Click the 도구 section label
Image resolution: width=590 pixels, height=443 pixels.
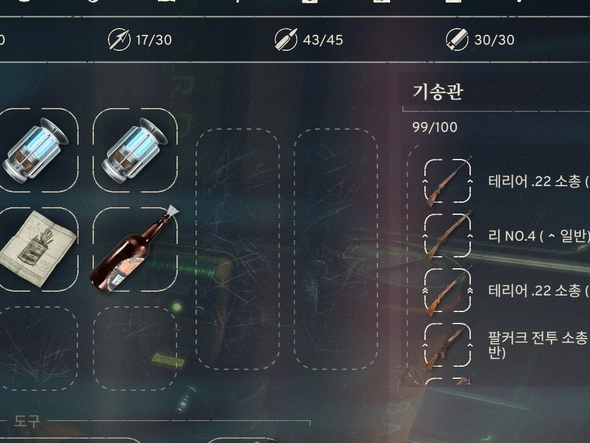pyautogui.click(x=27, y=422)
